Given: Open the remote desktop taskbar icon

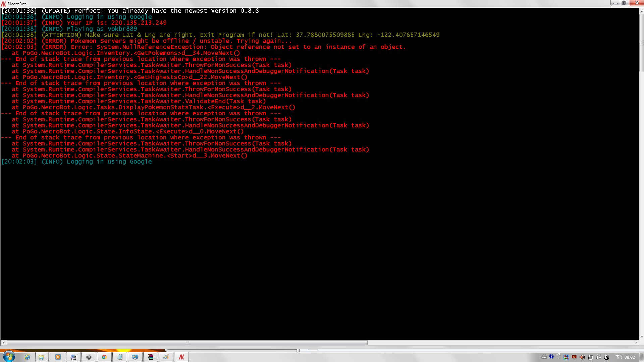Looking at the screenshot, I should pyautogui.click(x=135, y=357).
